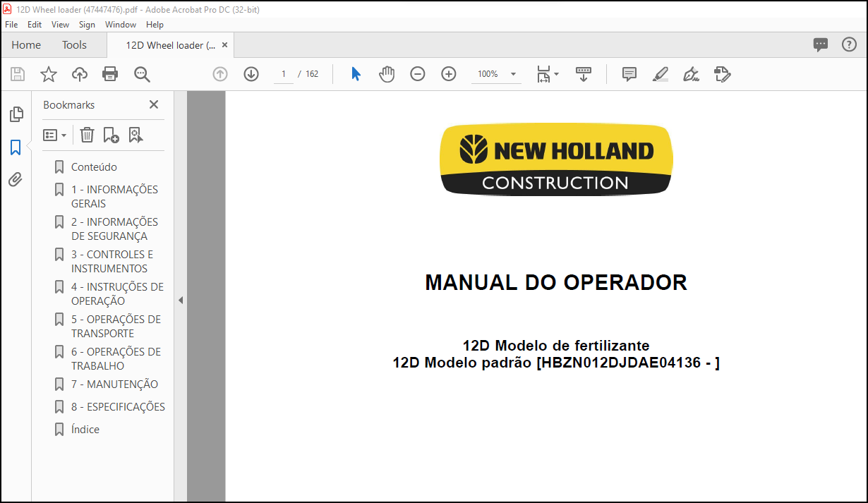
Task: Toggle the Bookmarks panel icon
Action: [16, 147]
